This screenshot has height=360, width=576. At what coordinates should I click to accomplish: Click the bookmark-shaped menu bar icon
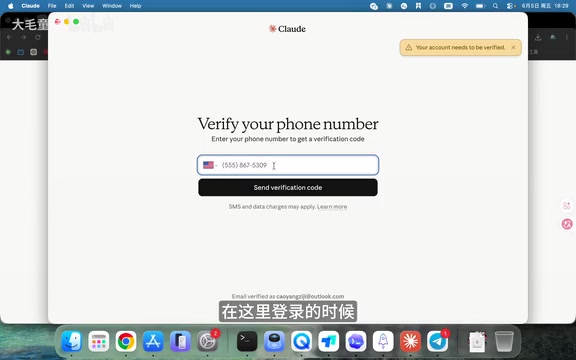(x=418, y=6)
